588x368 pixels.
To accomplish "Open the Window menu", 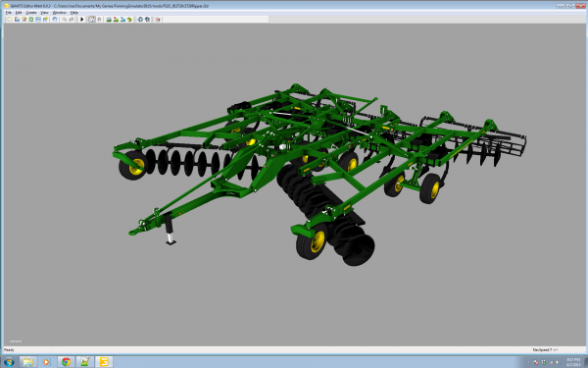I will pyautogui.click(x=59, y=13).
